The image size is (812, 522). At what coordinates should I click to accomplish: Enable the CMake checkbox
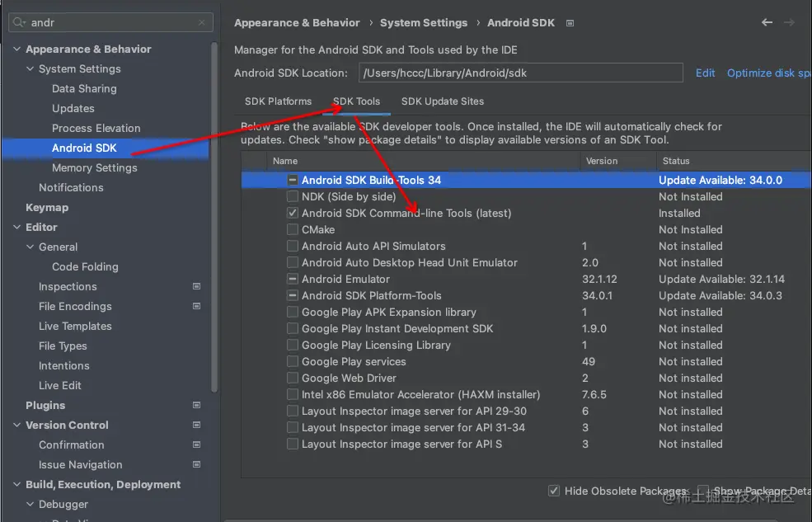(x=293, y=229)
